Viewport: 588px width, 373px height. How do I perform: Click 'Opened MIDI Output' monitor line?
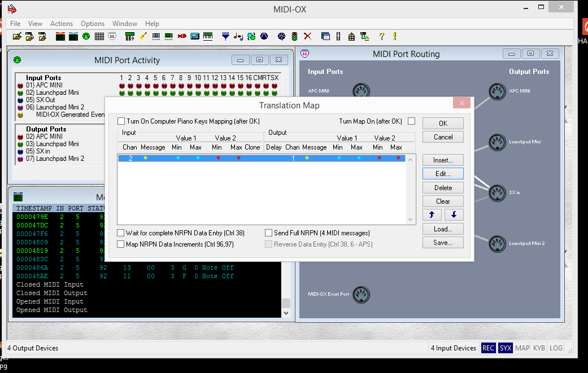click(x=52, y=310)
